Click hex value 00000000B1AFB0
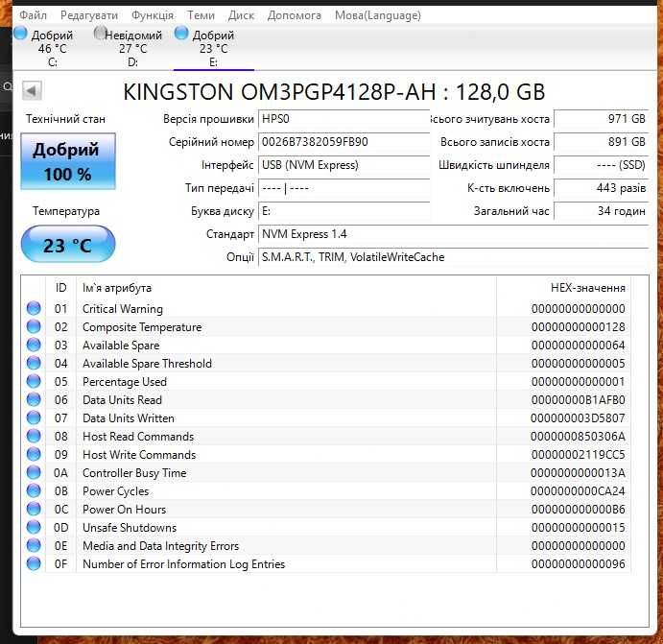The image size is (663, 644). pos(578,400)
